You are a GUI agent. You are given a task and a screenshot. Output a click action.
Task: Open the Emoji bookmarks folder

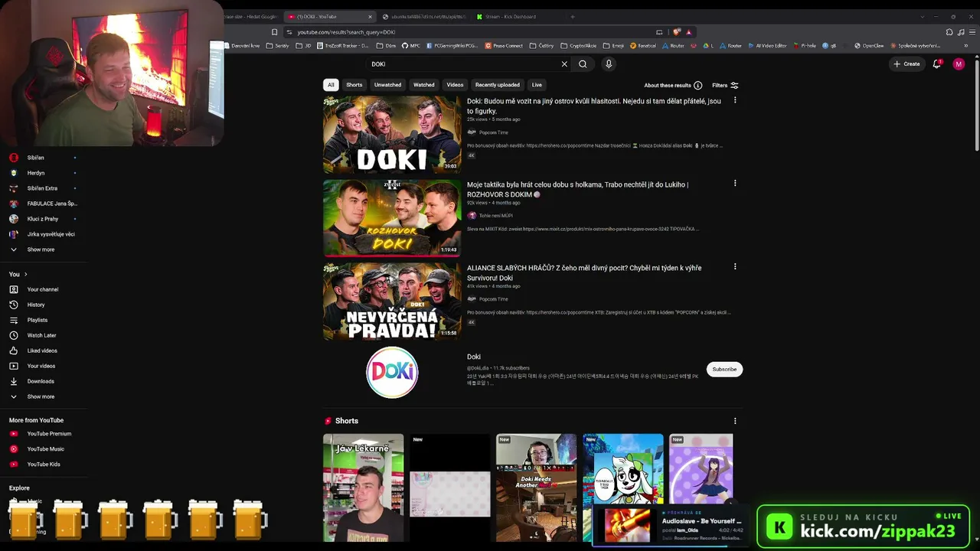click(x=613, y=46)
